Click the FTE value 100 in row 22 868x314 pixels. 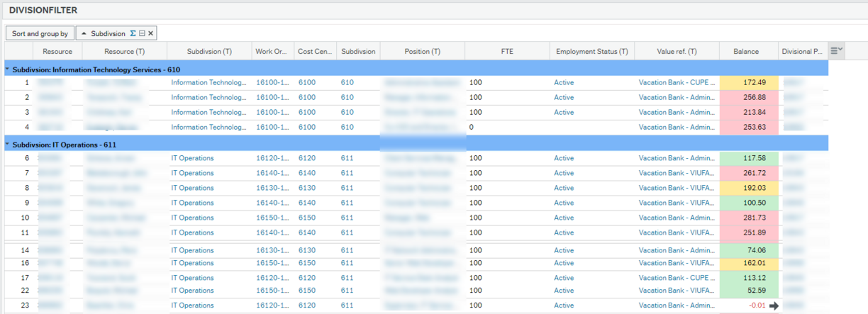point(476,291)
